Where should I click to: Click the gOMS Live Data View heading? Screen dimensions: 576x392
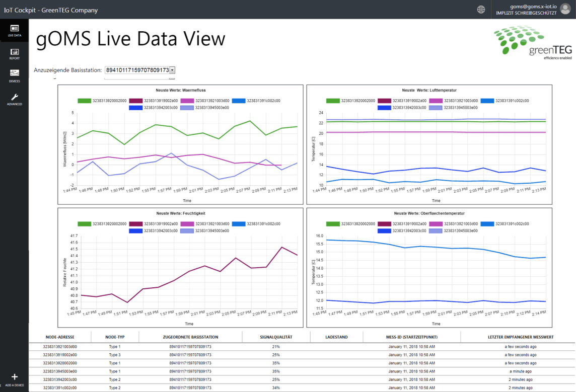coord(130,39)
